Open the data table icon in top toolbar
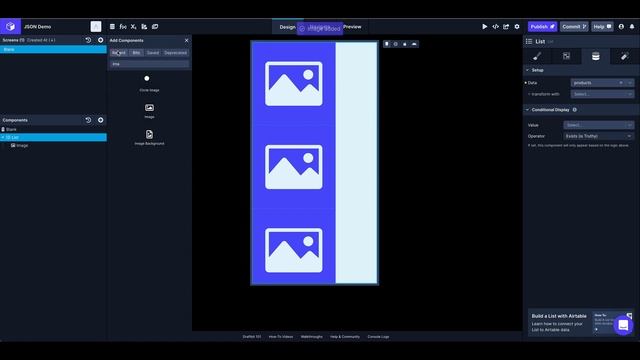Screen dimensions: 640x360 coord(112,27)
